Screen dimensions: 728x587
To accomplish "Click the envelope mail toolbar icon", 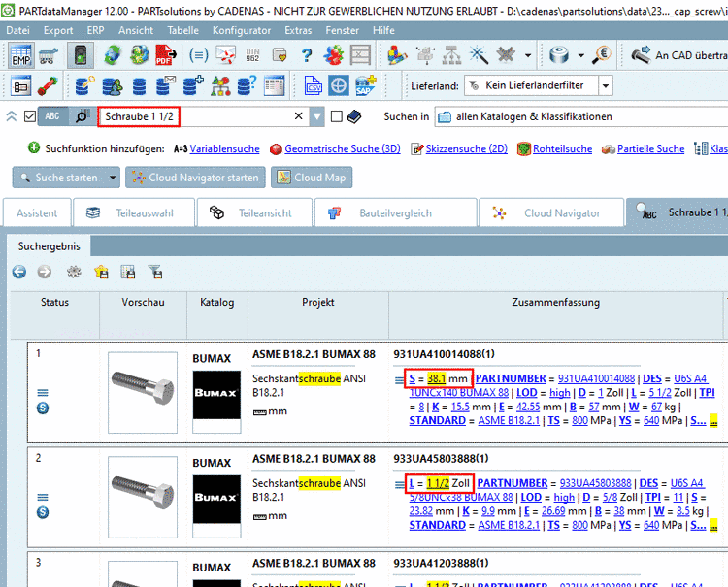I will 225,55.
